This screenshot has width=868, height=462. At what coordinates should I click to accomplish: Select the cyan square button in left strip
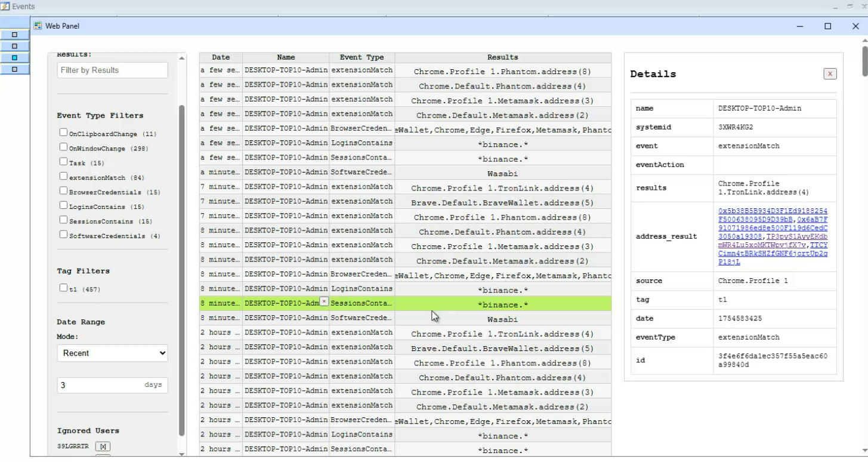click(x=15, y=58)
